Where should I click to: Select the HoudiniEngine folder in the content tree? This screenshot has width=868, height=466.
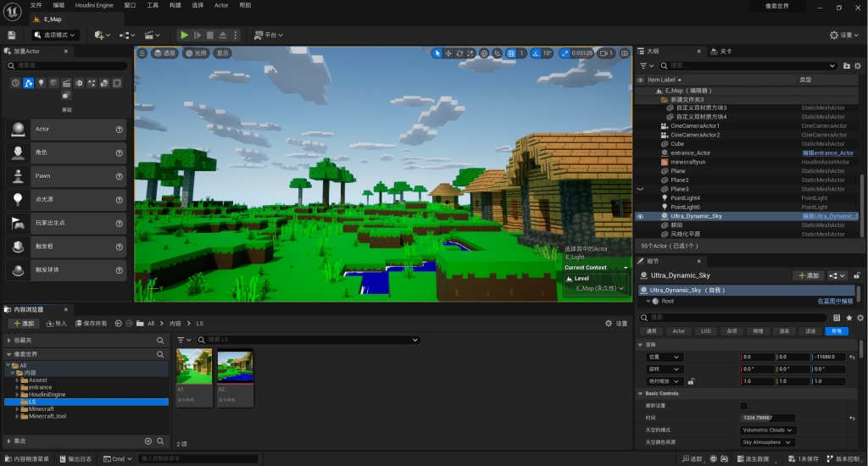47,395
